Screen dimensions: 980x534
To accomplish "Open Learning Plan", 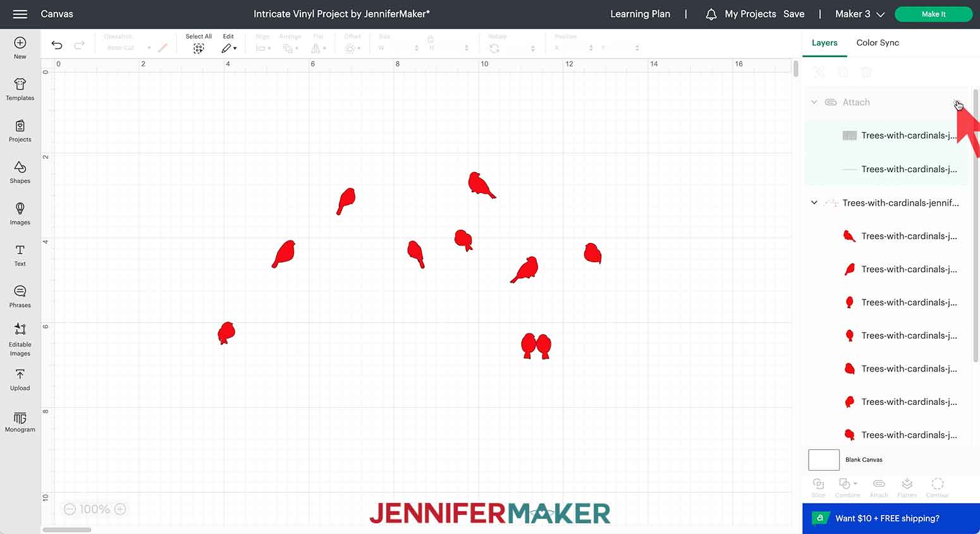I will click(640, 14).
